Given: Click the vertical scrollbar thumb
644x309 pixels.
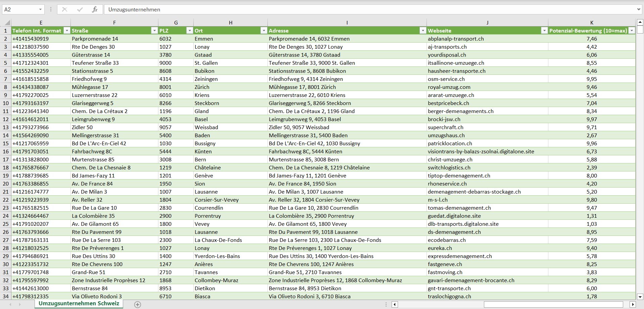Looking at the screenshot, I should click(640, 30).
